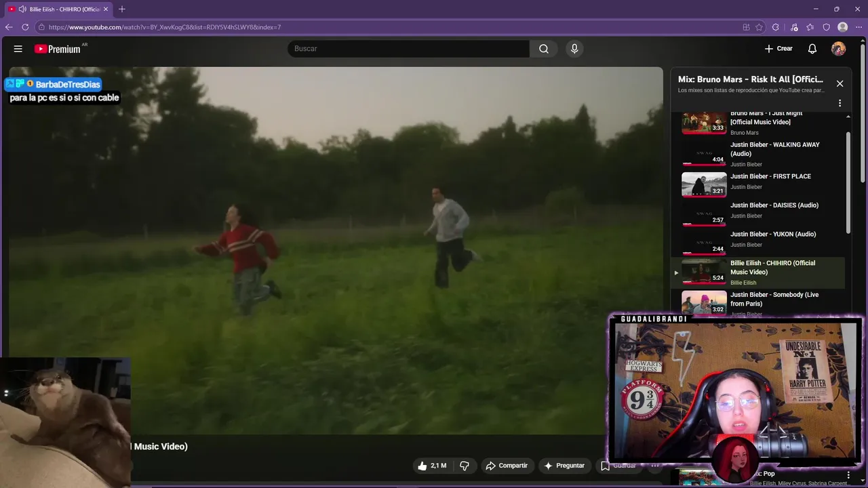Add this page to favorites star
This screenshot has height=488, width=868.
759,27
